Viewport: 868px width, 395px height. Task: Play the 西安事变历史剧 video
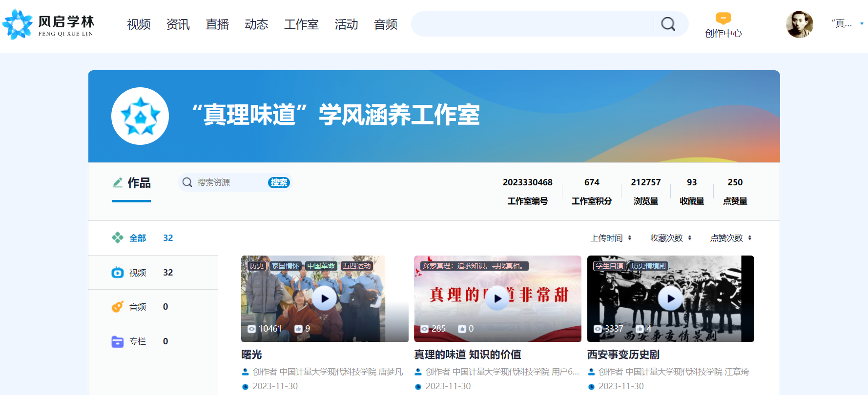pos(670,298)
